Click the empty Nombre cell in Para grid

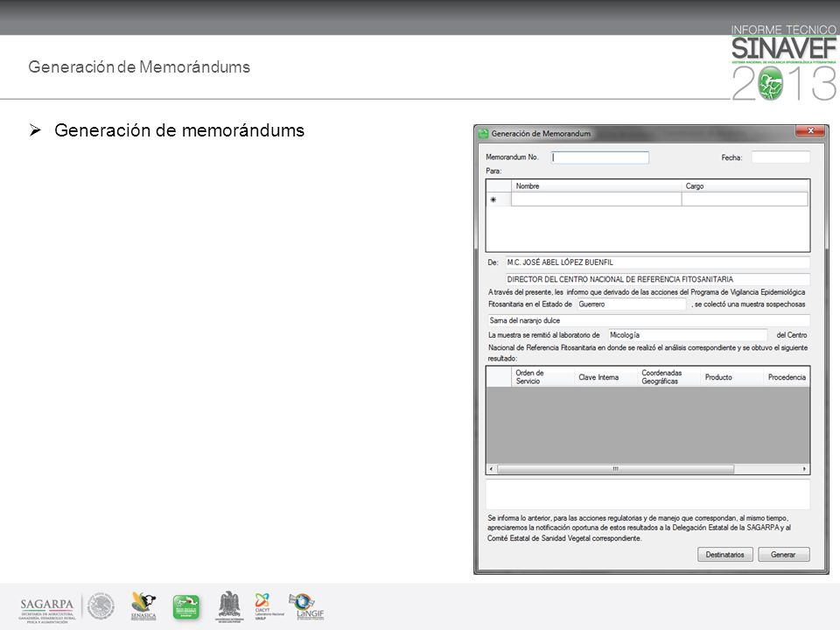coord(596,199)
